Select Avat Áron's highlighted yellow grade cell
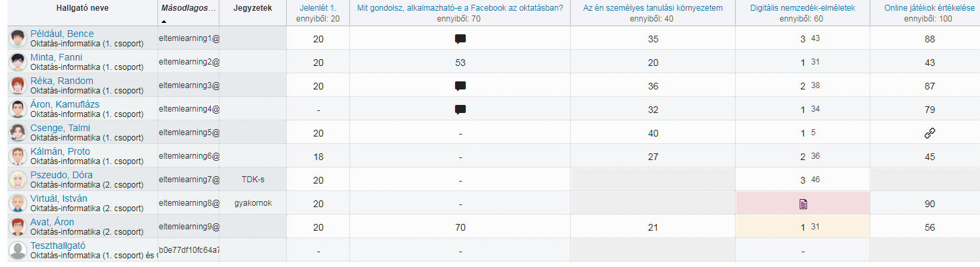The width and height of the screenshot is (980, 267). click(x=802, y=227)
